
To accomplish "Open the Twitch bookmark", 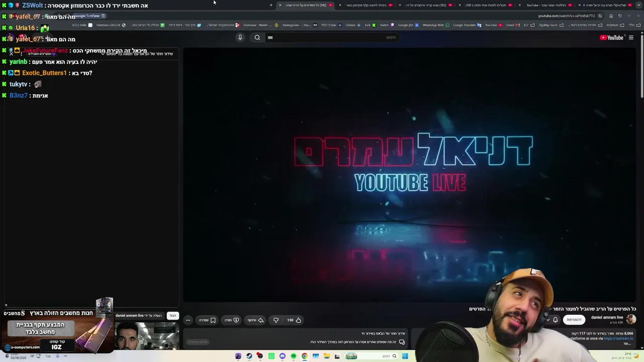I will (x=386, y=25).
